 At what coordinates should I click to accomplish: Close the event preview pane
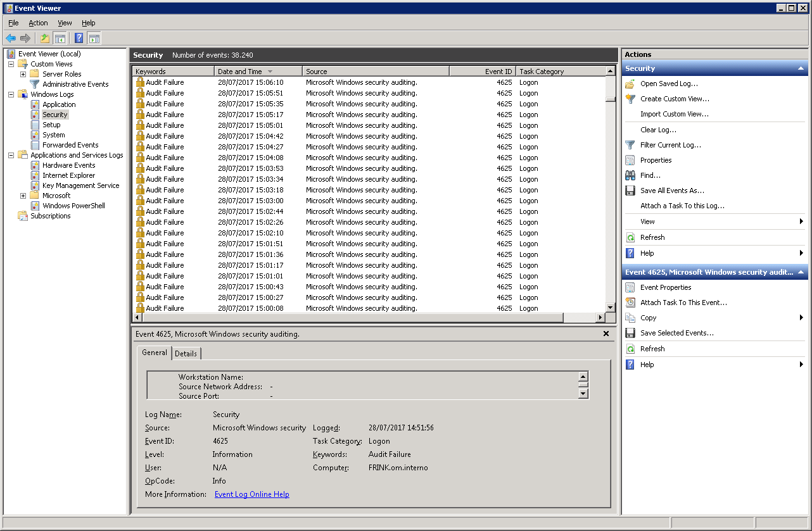[606, 334]
